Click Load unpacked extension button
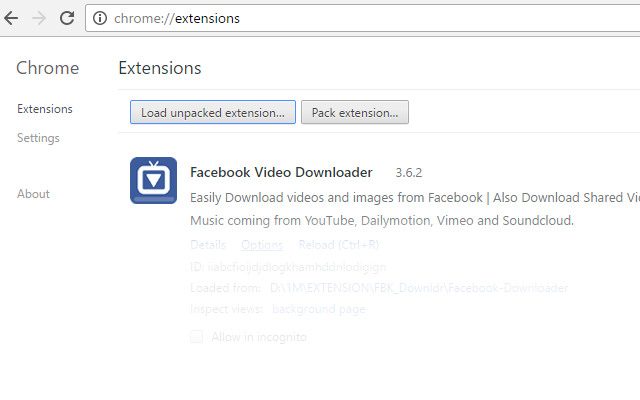640x400 pixels. (213, 112)
